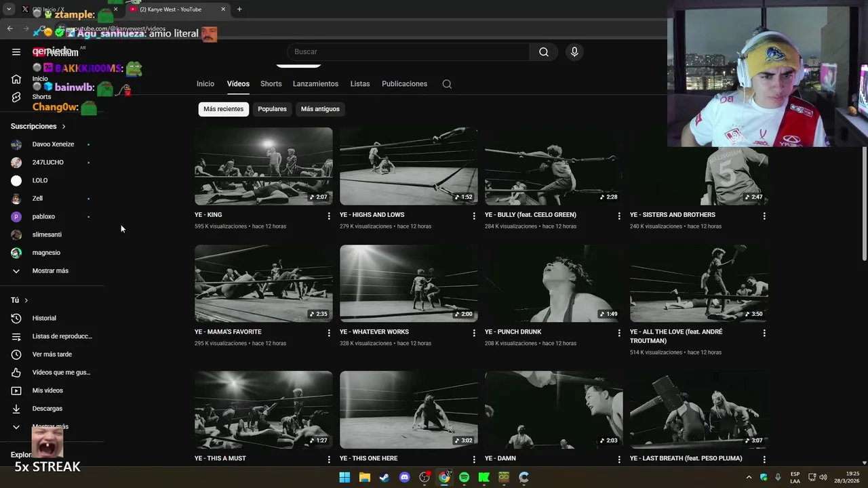This screenshot has width=868, height=488.
Task: Switch to the Listas channel tab
Action: [360, 84]
